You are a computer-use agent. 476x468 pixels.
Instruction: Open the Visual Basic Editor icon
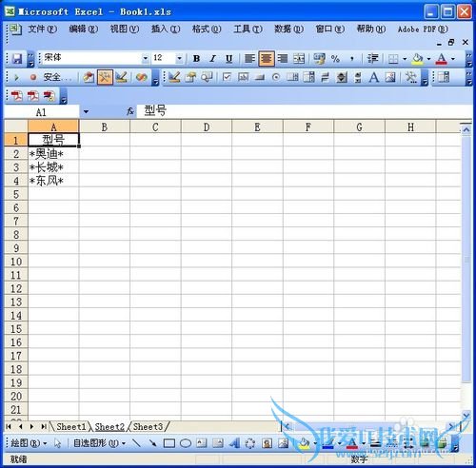[x=89, y=77]
